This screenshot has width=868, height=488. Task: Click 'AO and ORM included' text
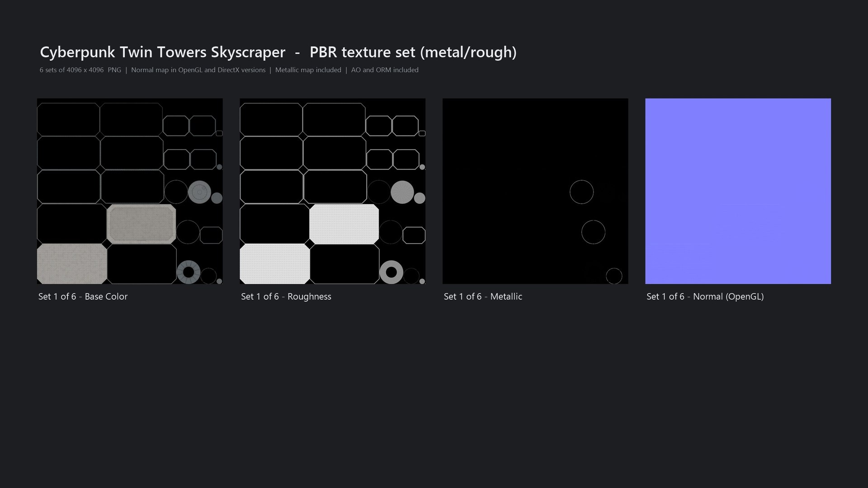point(385,70)
